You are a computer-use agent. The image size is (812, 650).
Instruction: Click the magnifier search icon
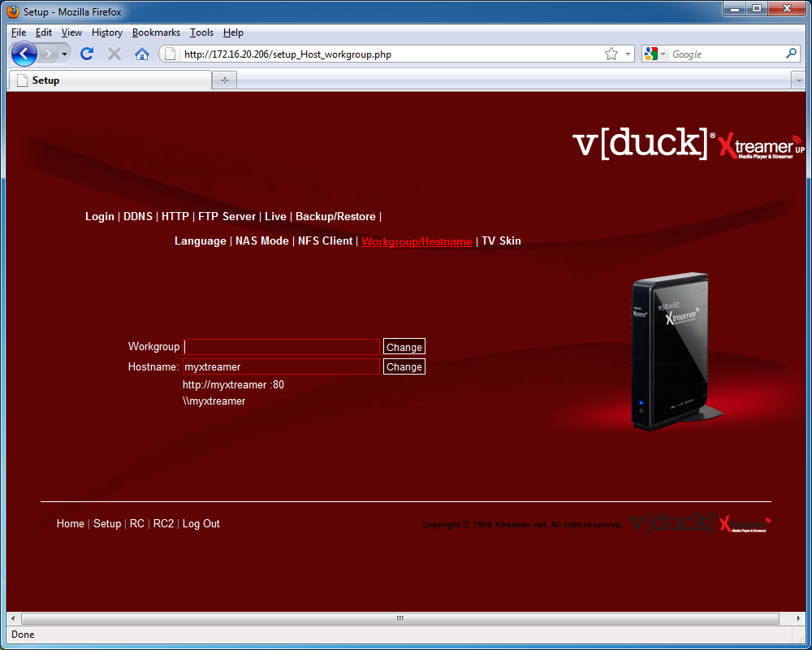point(791,54)
